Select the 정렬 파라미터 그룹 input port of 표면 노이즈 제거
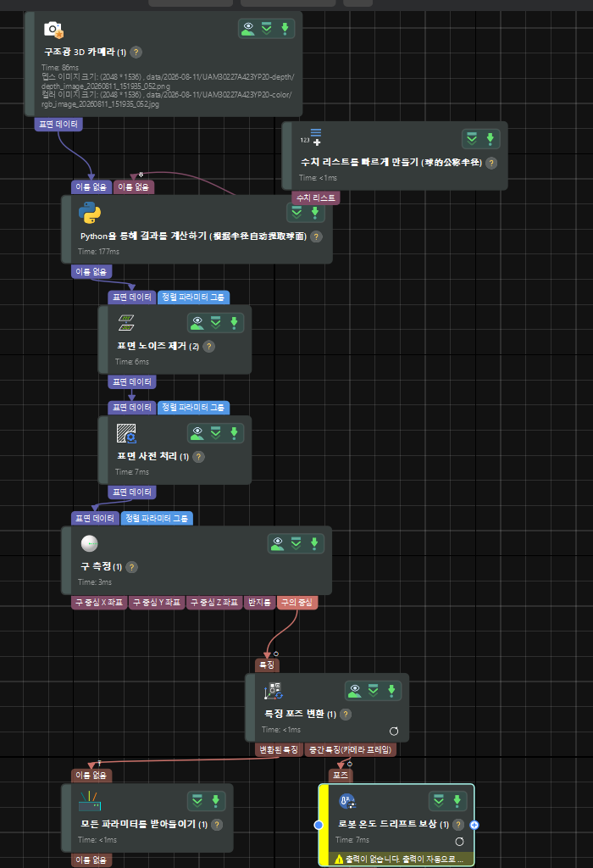Image resolution: width=593 pixels, height=868 pixels. [x=194, y=298]
